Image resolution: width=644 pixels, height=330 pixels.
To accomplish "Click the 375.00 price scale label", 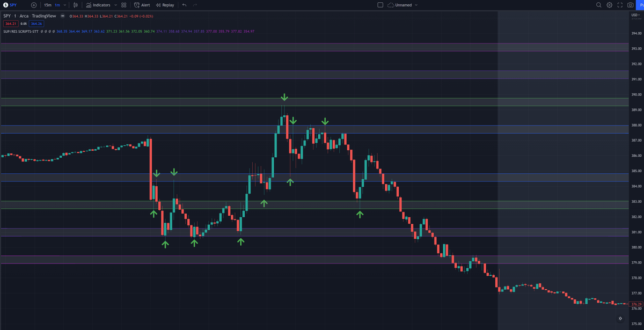I will pyautogui.click(x=636, y=324).
